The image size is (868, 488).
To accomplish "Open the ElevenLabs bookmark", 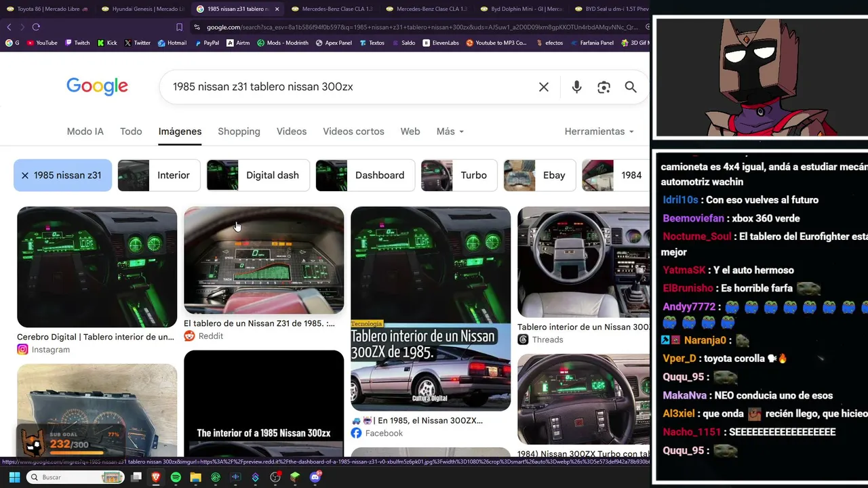I will click(x=441, y=43).
